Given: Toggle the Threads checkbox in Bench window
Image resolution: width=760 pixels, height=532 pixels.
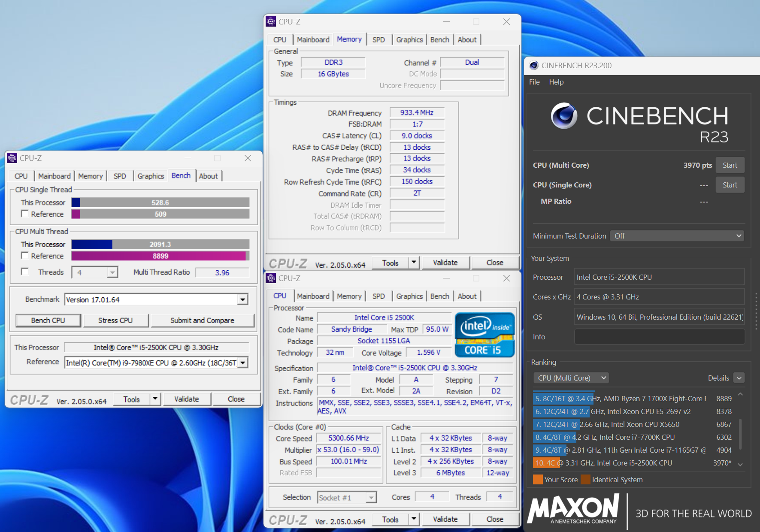Looking at the screenshot, I should click(x=25, y=272).
